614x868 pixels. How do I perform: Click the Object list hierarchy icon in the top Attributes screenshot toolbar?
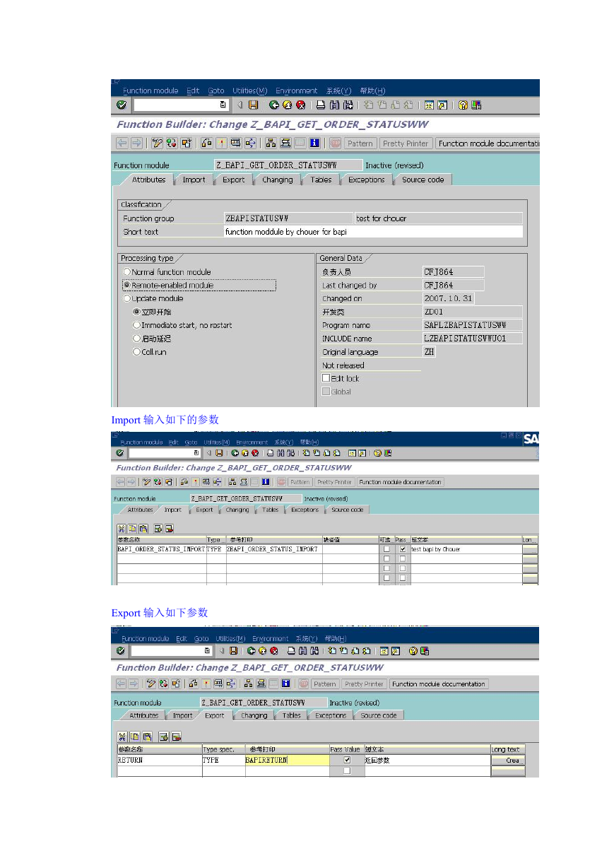(x=270, y=143)
